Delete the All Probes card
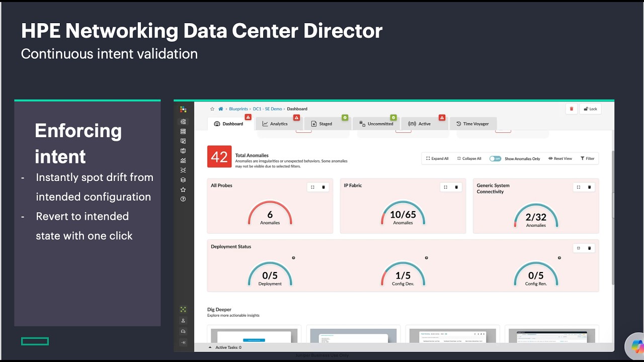Image resolution: width=644 pixels, height=362 pixels. click(324, 187)
